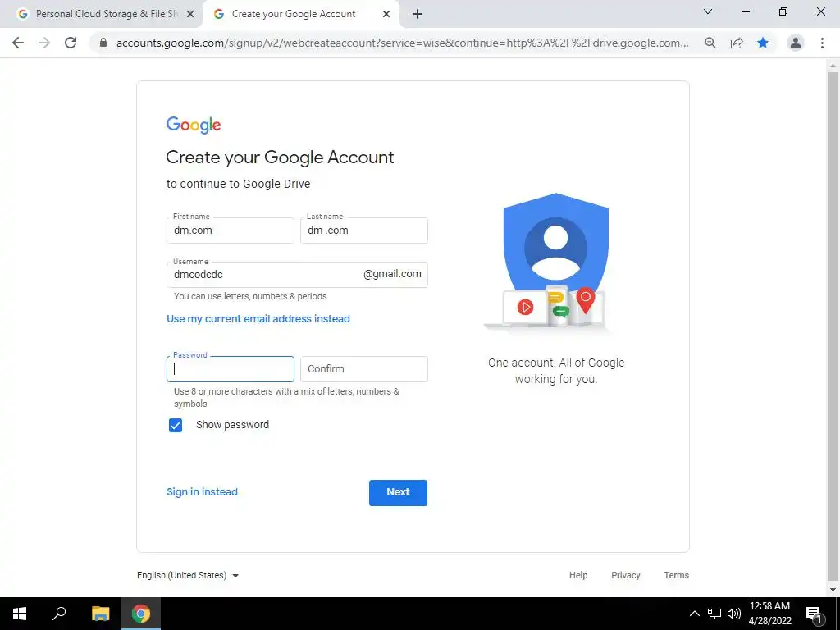Focus the Last name field

[364, 231]
